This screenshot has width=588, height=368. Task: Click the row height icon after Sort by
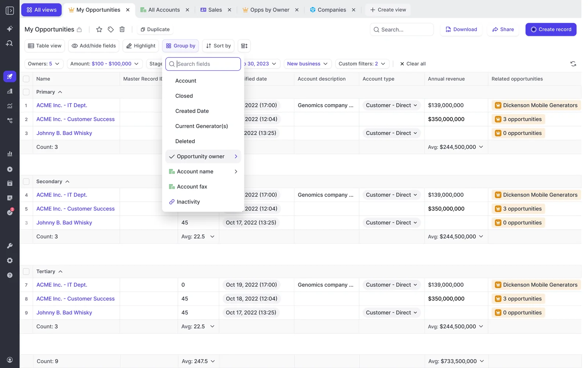[x=244, y=46]
